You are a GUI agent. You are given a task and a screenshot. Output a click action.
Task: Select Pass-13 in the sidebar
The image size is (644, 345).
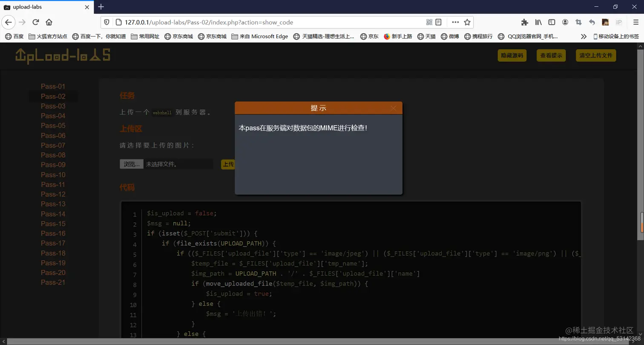(x=53, y=204)
